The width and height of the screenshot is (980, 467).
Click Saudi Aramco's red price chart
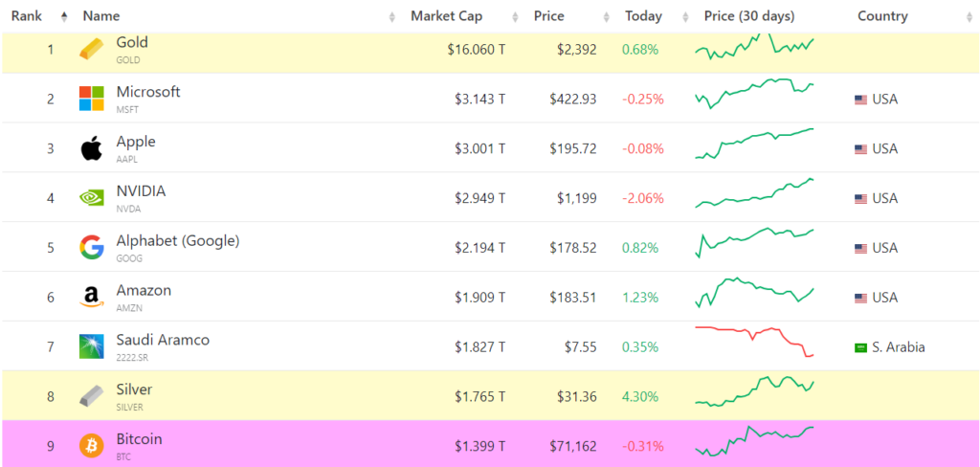click(754, 342)
